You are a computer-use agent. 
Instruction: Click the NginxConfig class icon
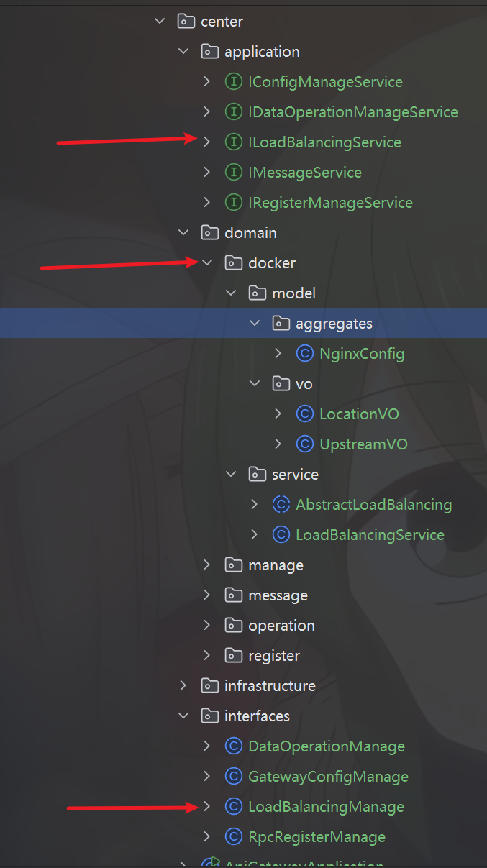[x=304, y=354]
